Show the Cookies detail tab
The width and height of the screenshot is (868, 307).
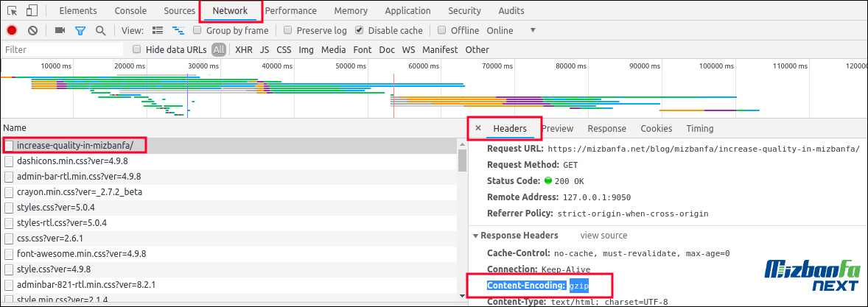656,128
